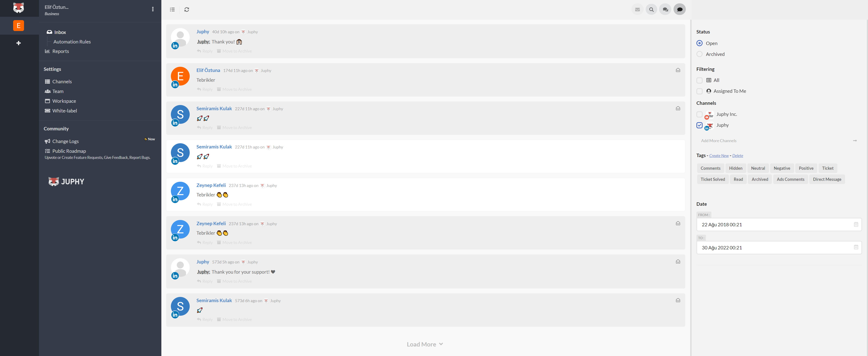The height and width of the screenshot is (356, 868).
Task: Open Automation Rules menu item
Action: [x=72, y=41]
